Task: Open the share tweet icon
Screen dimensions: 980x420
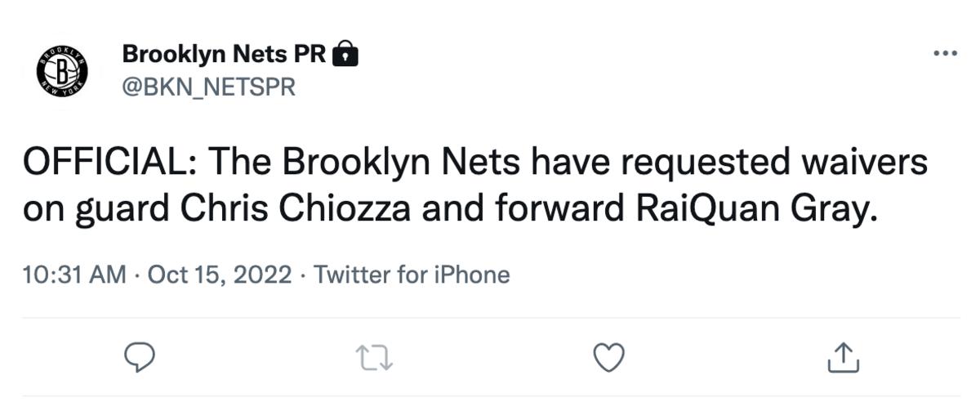Action: 844,357
